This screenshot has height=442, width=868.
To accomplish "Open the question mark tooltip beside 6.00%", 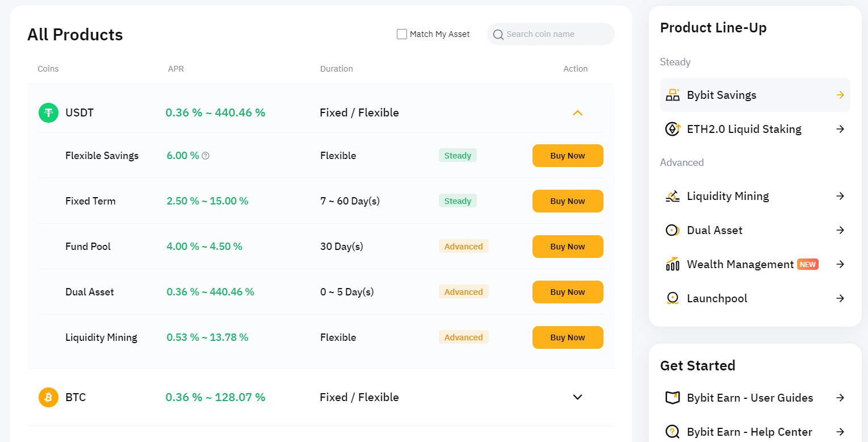I will 206,155.
